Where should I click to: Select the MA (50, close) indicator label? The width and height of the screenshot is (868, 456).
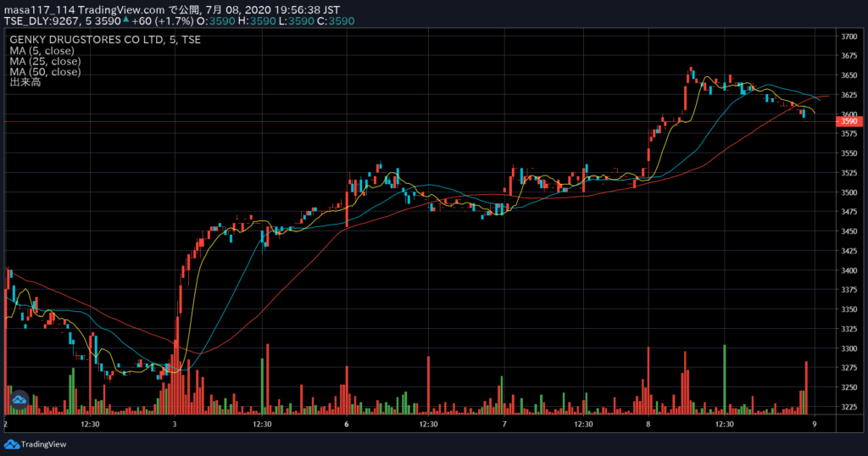(45, 72)
